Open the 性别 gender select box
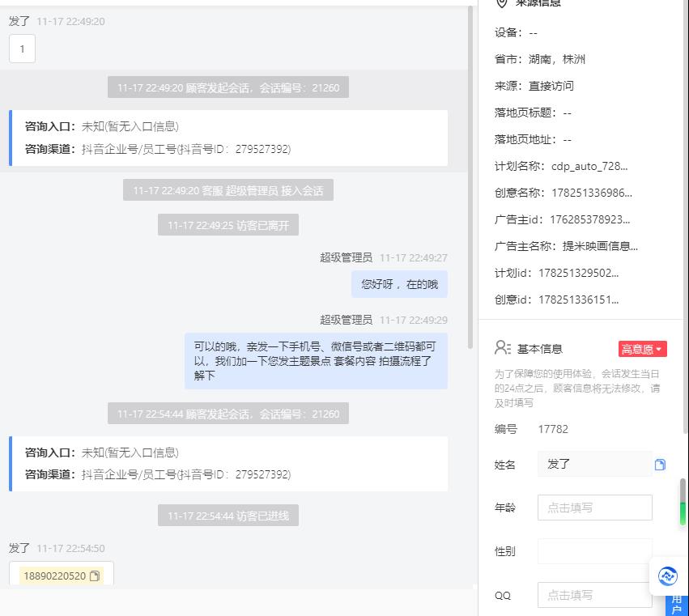The image size is (689, 616). pos(595,551)
